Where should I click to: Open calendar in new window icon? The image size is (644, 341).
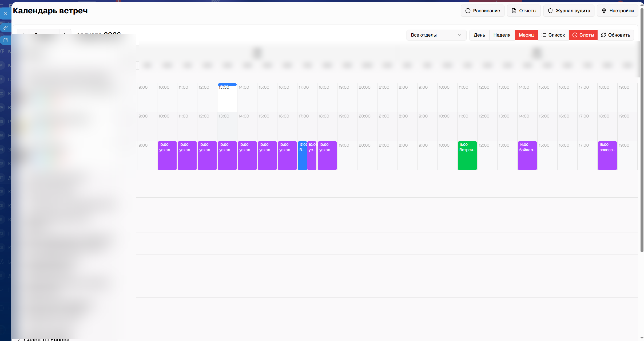point(5,40)
